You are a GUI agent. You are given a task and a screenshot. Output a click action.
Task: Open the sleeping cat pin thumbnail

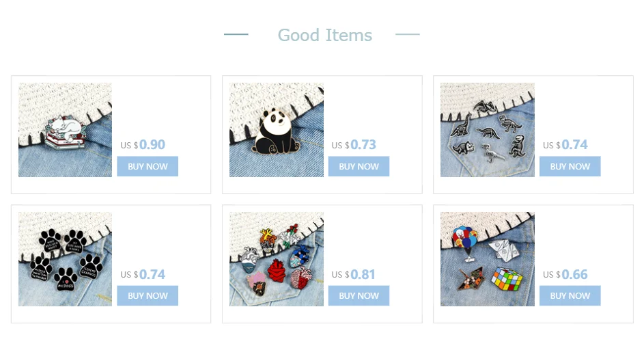click(x=65, y=130)
